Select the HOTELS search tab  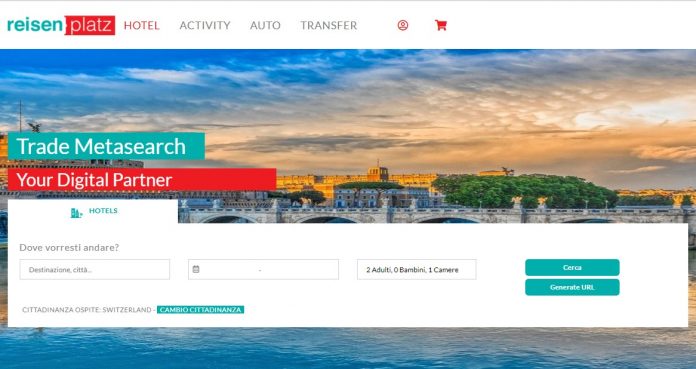click(x=93, y=211)
